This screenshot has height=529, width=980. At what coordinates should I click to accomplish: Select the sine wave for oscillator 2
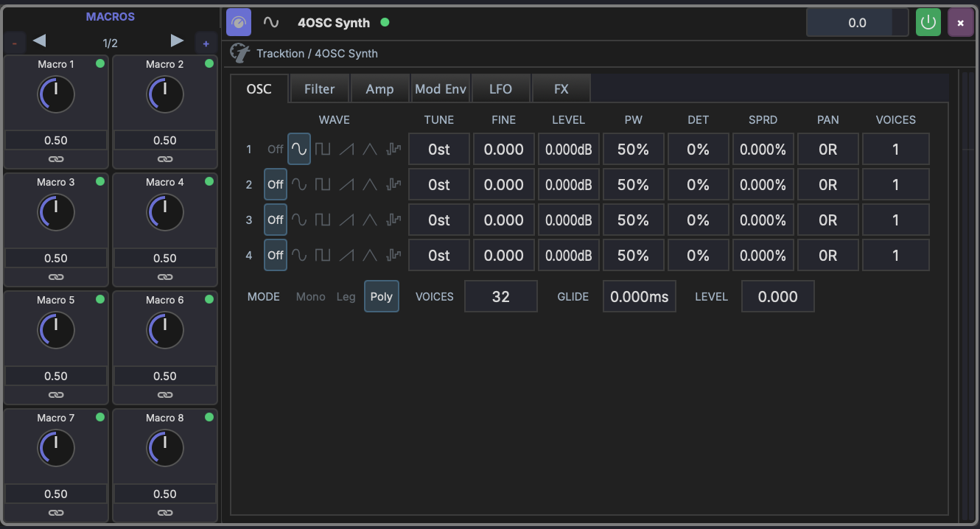pos(298,184)
